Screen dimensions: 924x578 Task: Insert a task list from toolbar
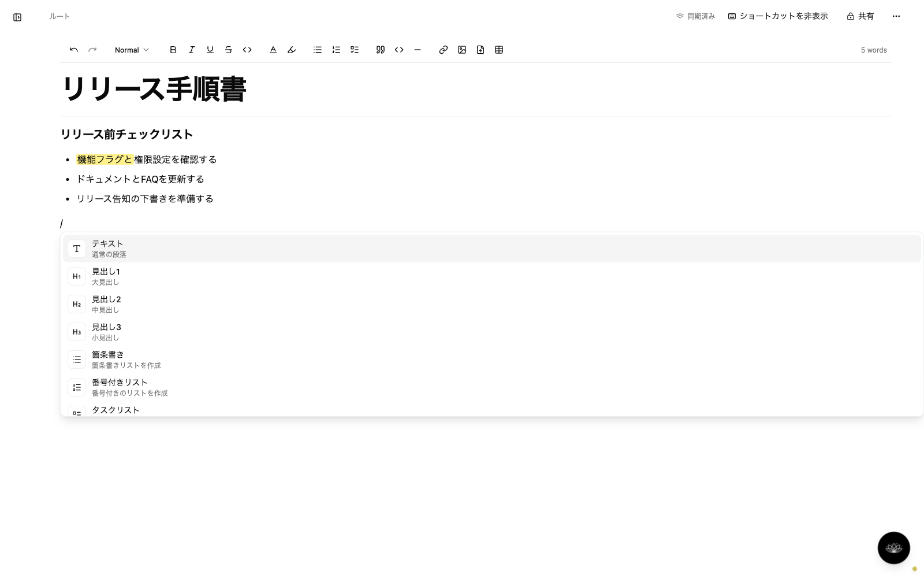[x=355, y=50]
